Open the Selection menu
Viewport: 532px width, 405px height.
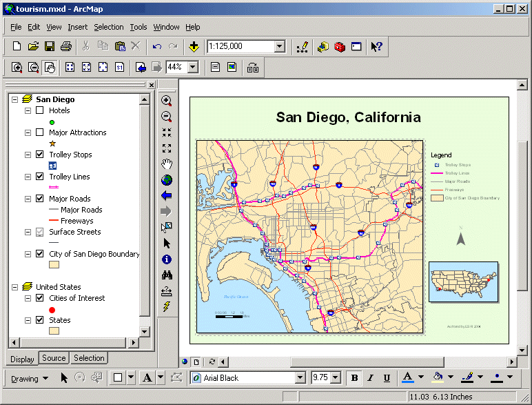109,27
